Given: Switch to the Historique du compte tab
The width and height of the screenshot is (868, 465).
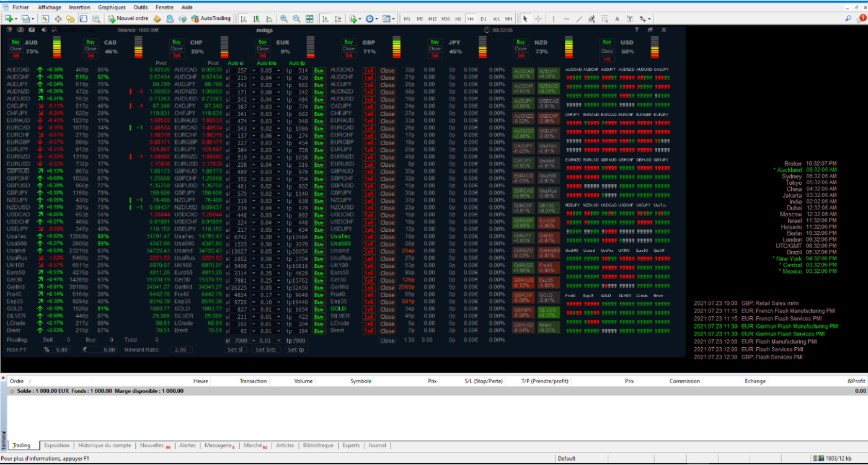Looking at the screenshot, I should pyautogui.click(x=104, y=445).
